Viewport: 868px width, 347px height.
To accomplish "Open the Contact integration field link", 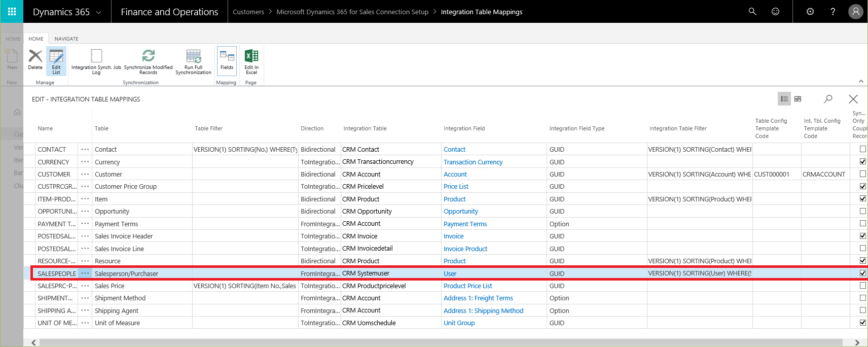I will pos(454,150).
